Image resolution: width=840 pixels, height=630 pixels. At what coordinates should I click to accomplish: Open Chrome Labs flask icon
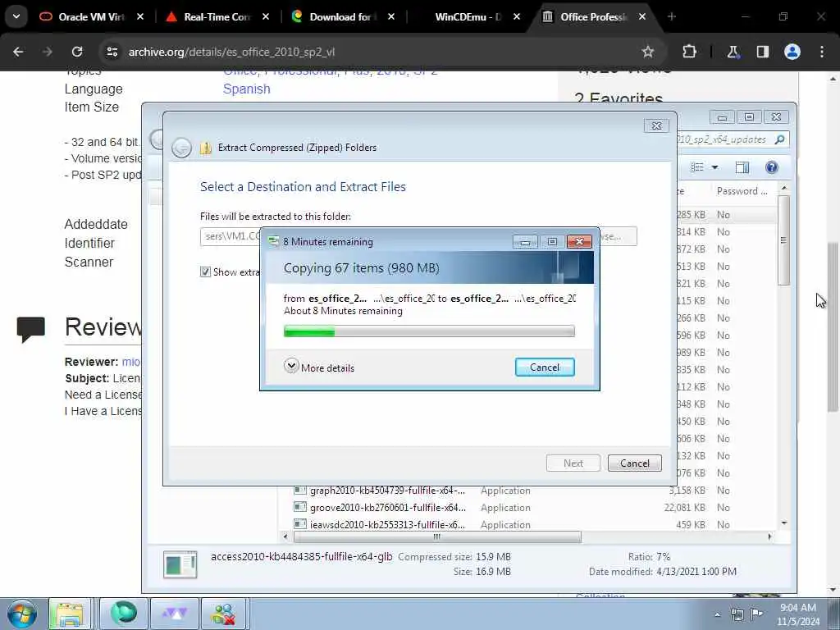point(733,52)
